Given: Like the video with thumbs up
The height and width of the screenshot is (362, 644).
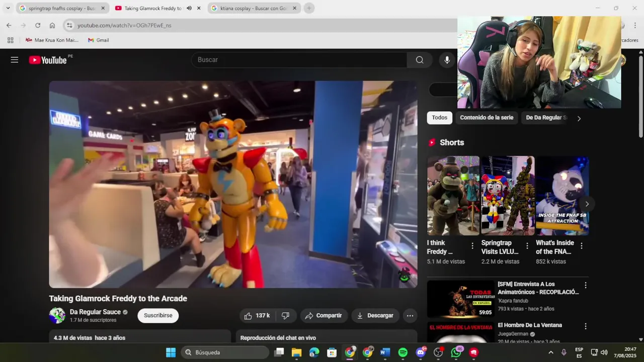Looking at the screenshot, I should click(x=257, y=316).
